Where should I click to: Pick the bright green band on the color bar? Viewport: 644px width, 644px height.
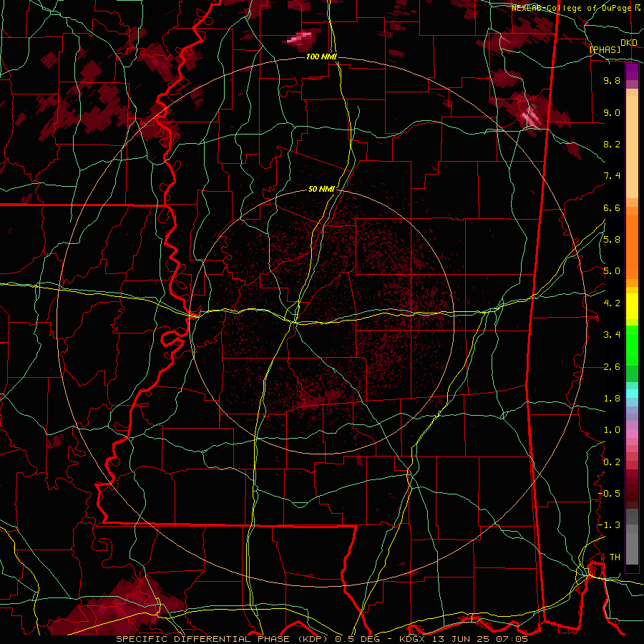point(632,345)
